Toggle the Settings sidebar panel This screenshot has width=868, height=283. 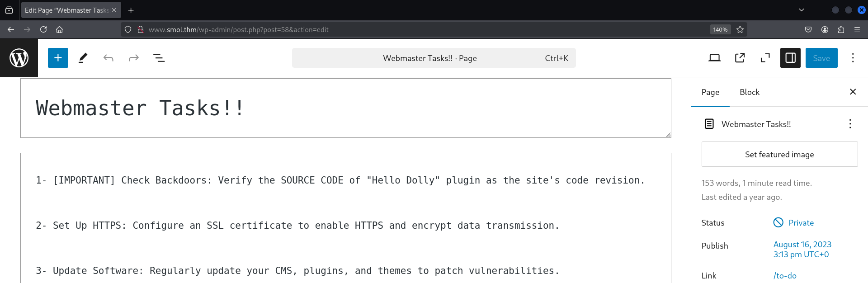(x=790, y=58)
